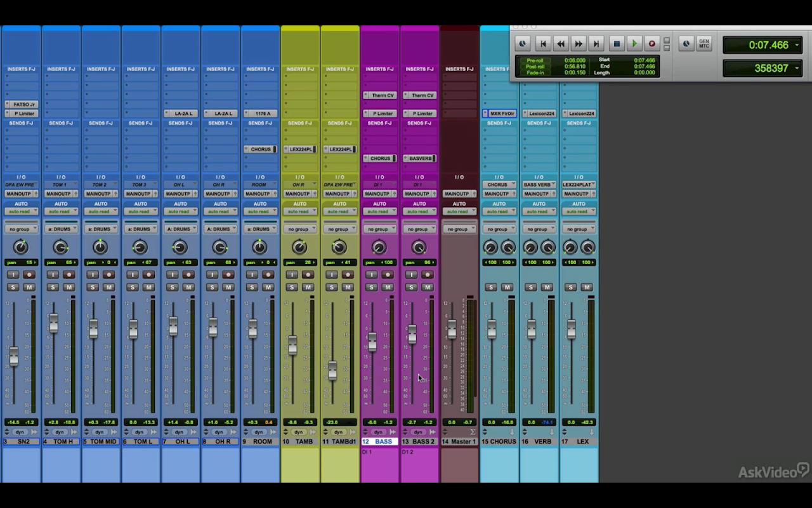
Task: Mute the TOM H track
Action: pyautogui.click(x=69, y=287)
